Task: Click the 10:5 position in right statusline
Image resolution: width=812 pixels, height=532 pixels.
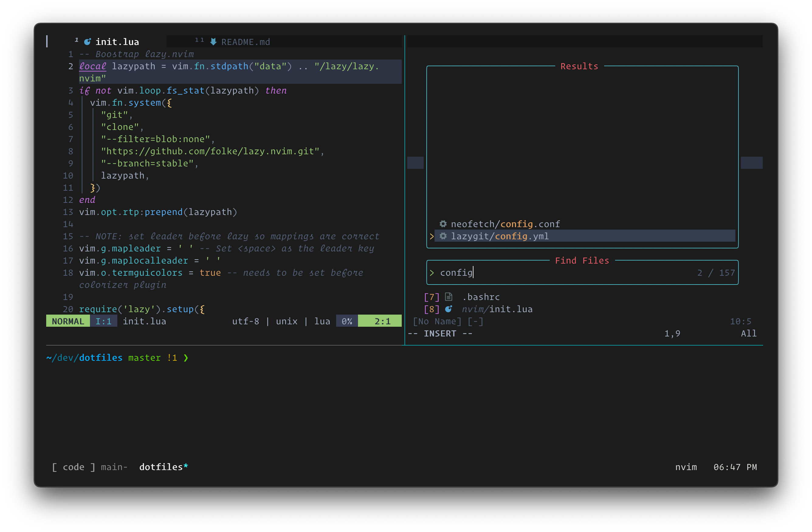Action: click(x=741, y=321)
